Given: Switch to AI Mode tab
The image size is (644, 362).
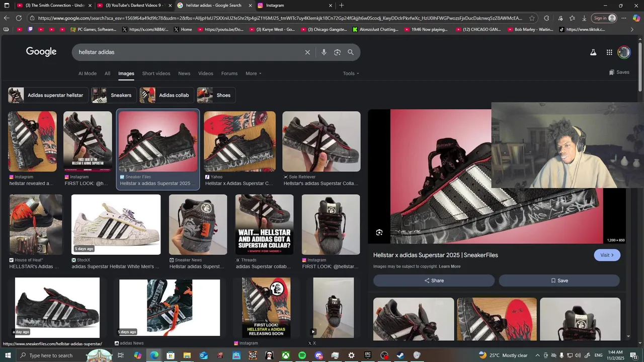Looking at the screenshot, I should (x=87, y=73).
